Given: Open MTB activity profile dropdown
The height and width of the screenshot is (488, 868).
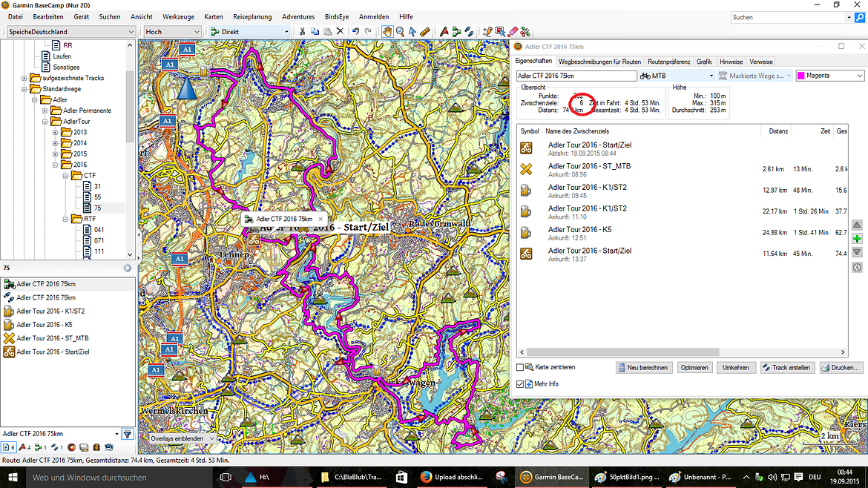Looking at the screenshot, I should click(677, 76).
